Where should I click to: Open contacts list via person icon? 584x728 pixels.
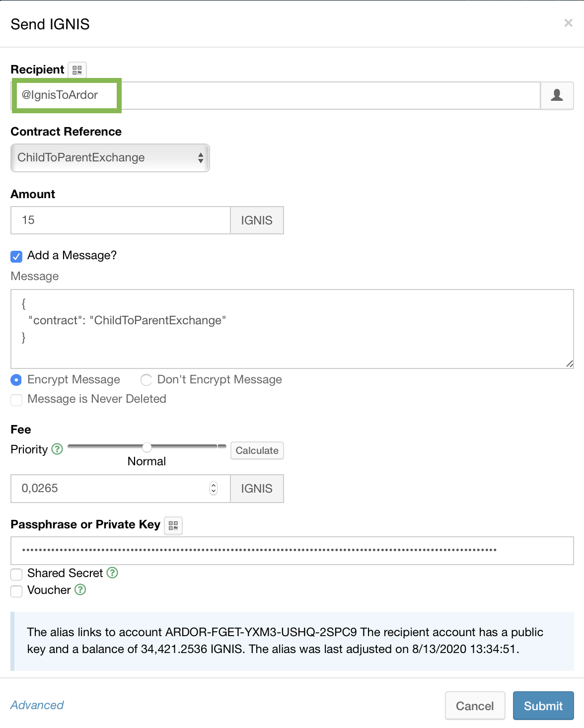pos(557,95)
